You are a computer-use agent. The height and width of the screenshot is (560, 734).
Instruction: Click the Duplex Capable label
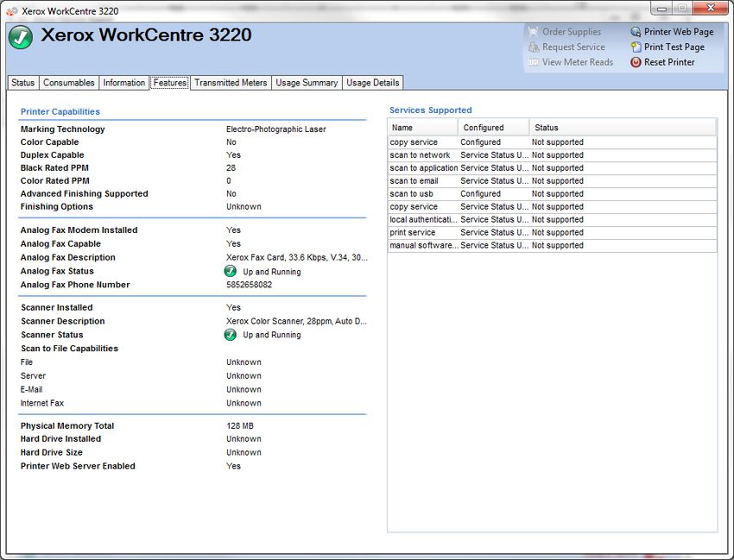pyautogui.click(x=52, y=154)
